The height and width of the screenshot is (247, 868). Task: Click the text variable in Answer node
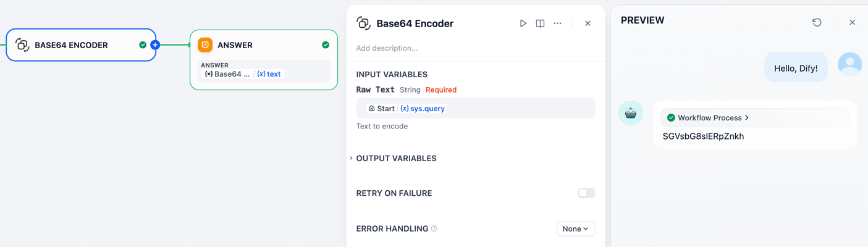[x=269, y=74]
